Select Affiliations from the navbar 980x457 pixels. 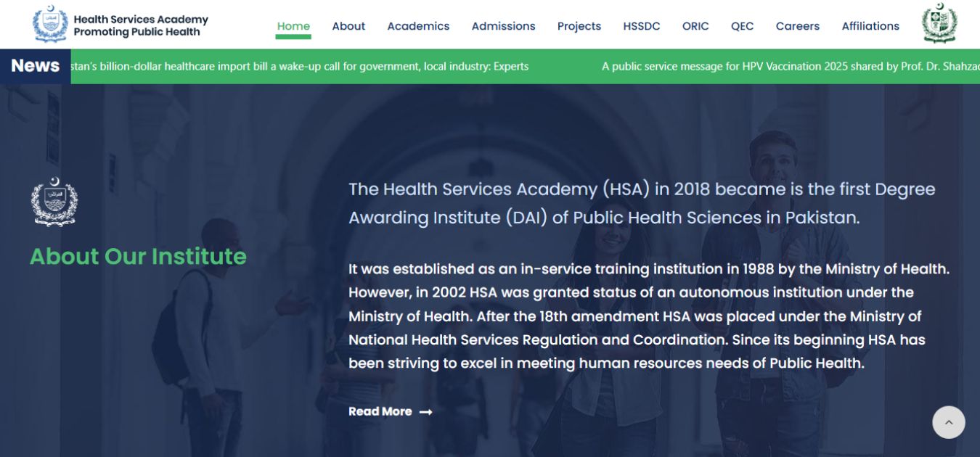click(870, 25)
